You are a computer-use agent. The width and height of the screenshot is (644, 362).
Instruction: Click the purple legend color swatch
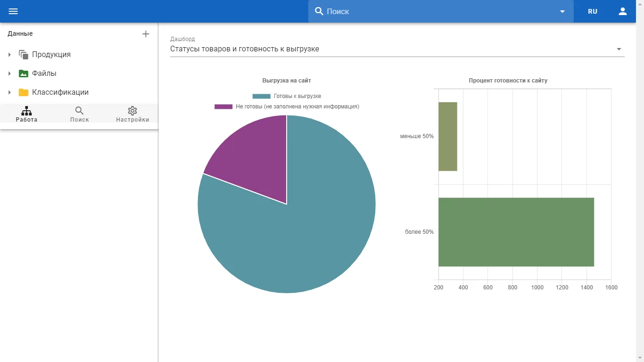point(223,107)
